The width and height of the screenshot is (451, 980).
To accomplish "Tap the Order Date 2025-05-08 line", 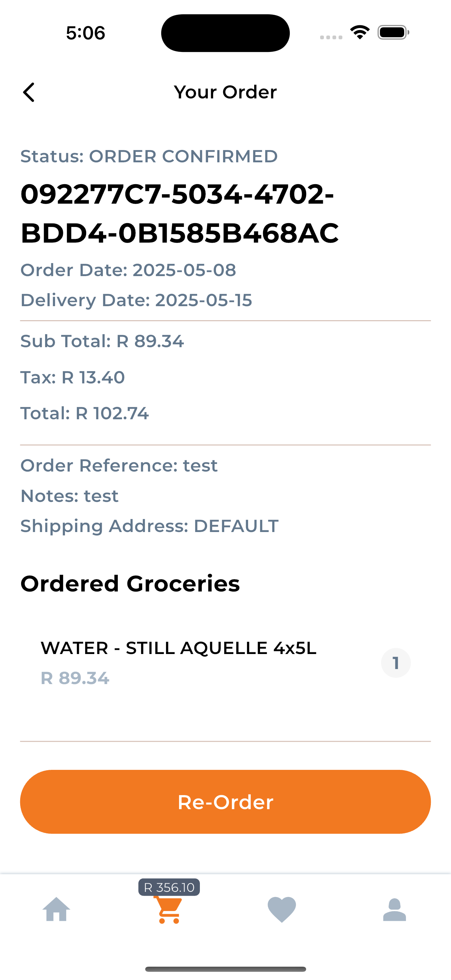I will (x=128, y=270).
